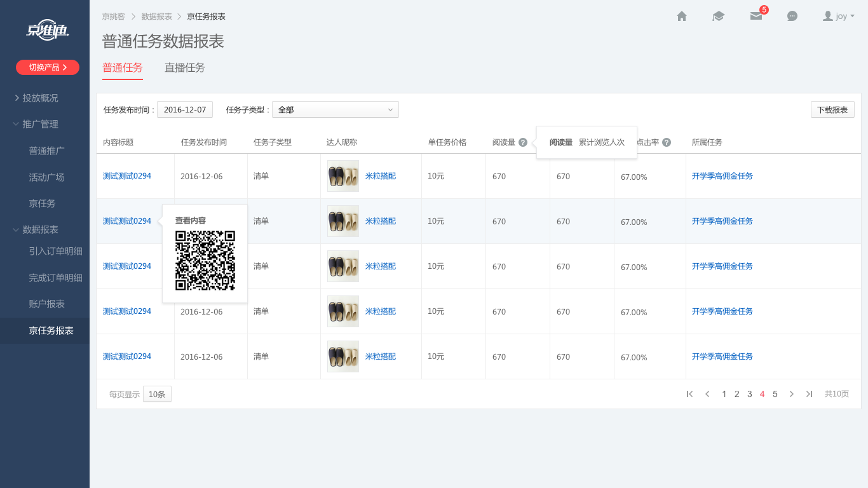Change the 10条 per-page display setting

click(157, 395)
